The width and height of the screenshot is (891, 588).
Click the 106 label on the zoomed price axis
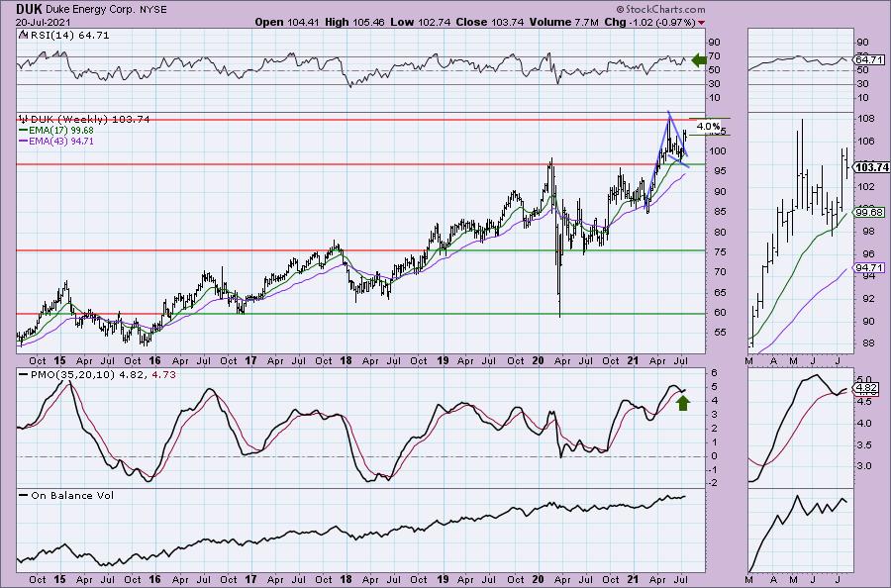pyautogui.click(x=865, y=142)
